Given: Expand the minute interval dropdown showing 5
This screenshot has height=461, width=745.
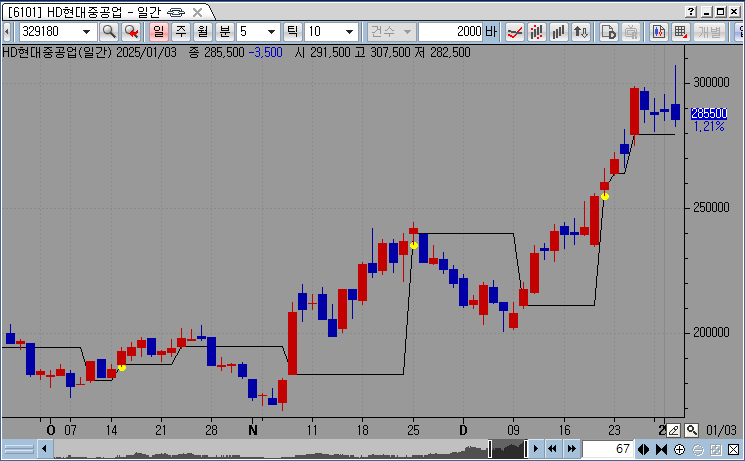Looking at the screenshot, I should coord(271,32).
